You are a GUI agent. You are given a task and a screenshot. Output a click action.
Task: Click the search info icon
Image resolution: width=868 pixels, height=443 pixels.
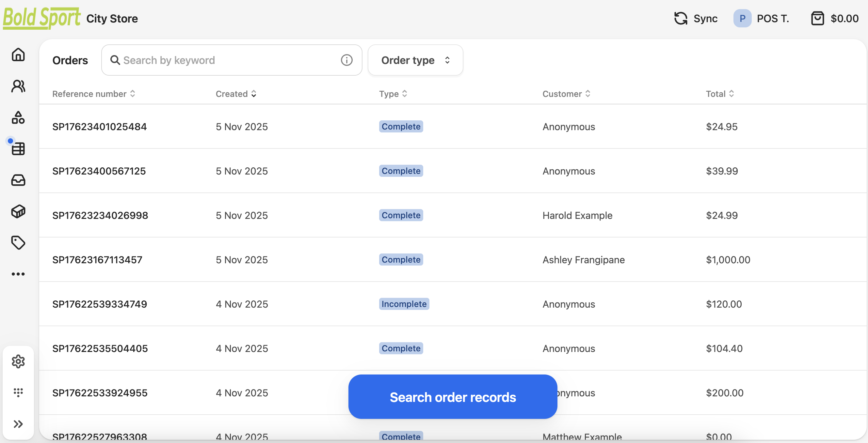346,60
